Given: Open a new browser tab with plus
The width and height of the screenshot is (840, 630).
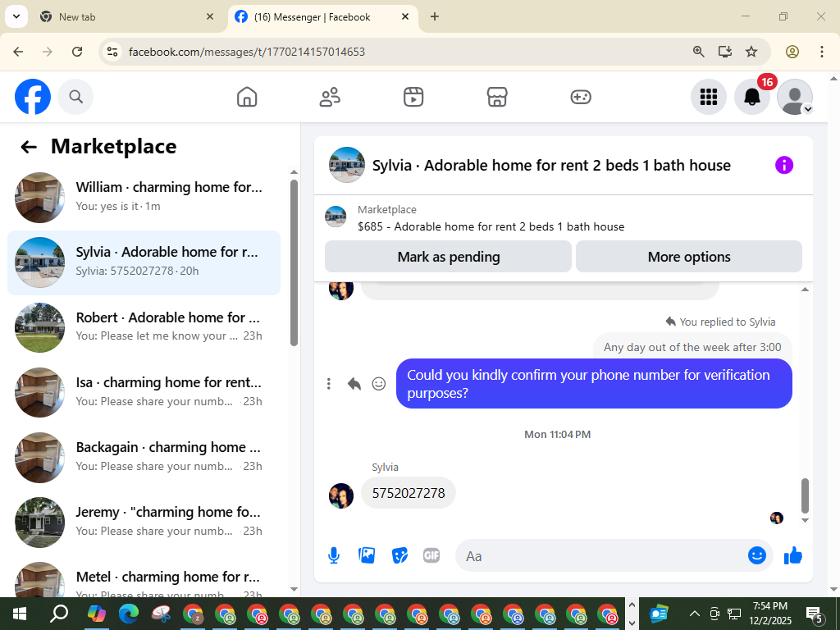Looking at the screenshot, I should point(435,16).
